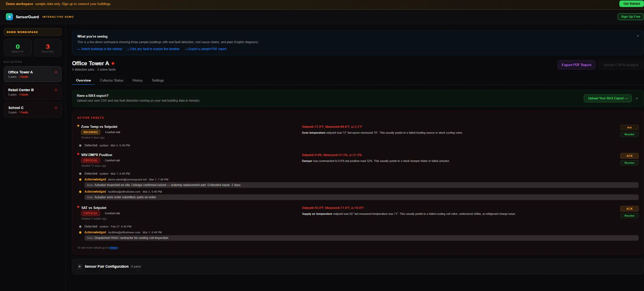Screen dimensions: 644x291
Task: Resolve the VAV-DMPR Position fault
Action: point(629,163)
